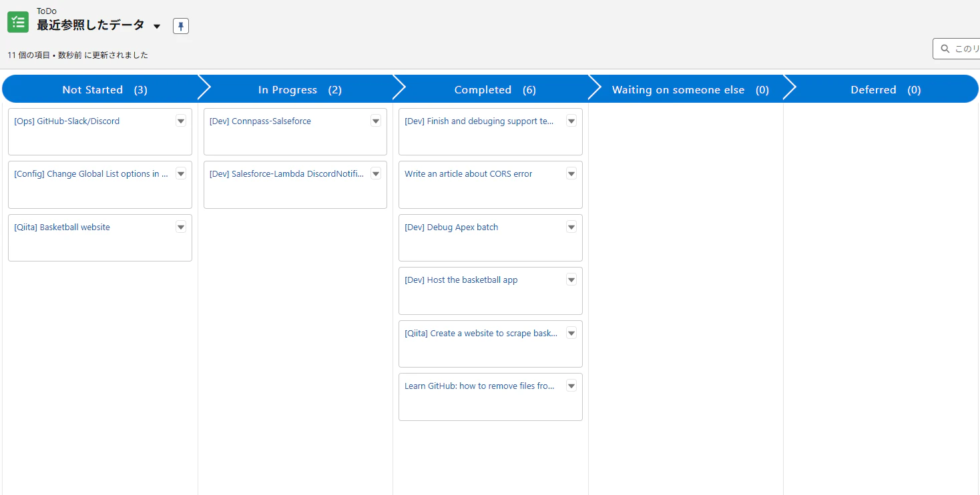Open actions menu for Finish and debuging card

coord(571,121)
